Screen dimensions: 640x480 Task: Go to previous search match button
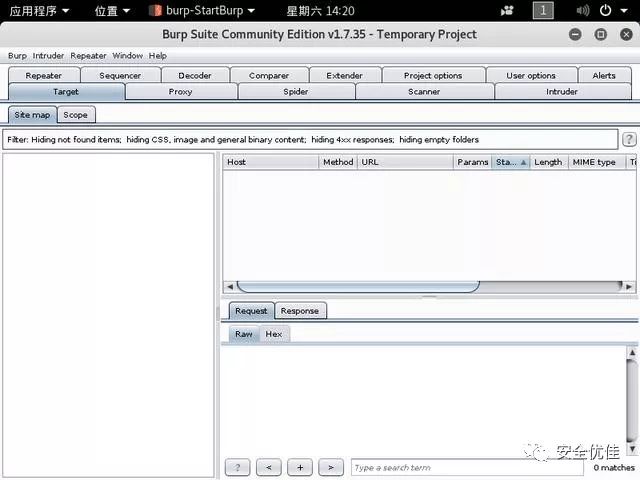coord(269,467)
